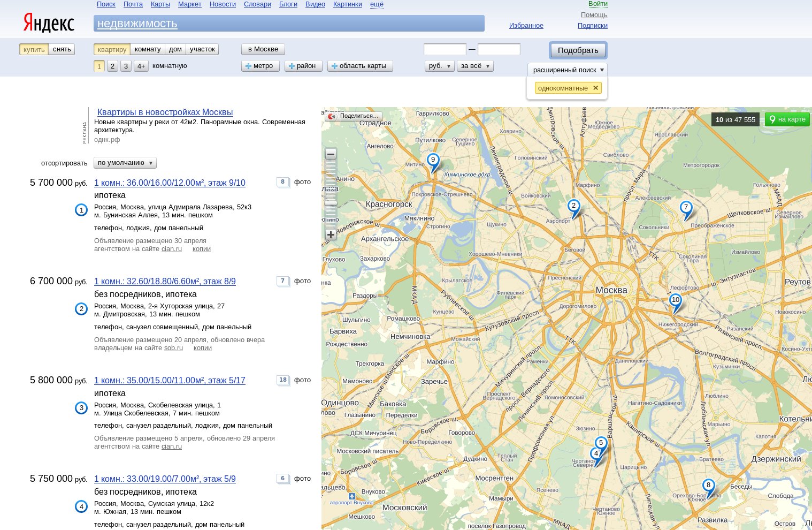Screen dimensions: 812x530
Task: Expand расширенный поиск options
Action: click(568, 70)
